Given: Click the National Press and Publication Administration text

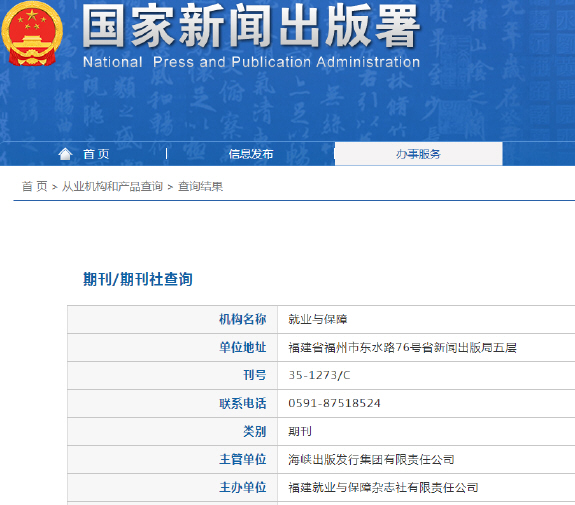Looking at the screenshot, I should coord(252,62).
